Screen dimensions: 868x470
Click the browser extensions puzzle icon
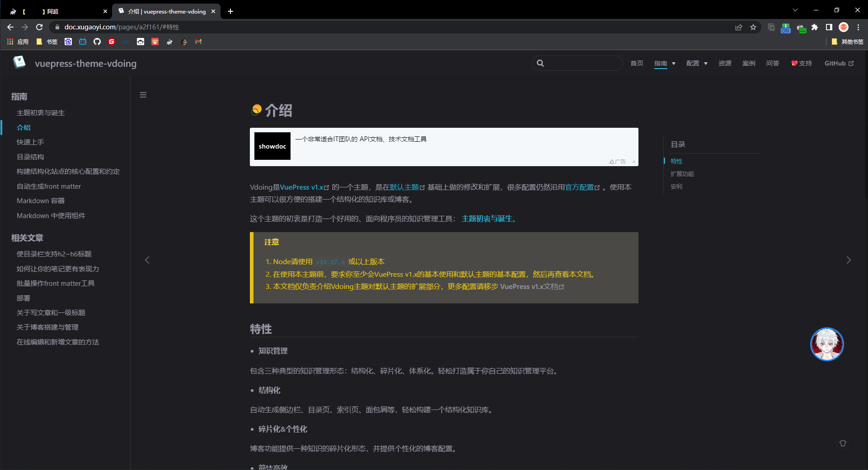point(815,27)
